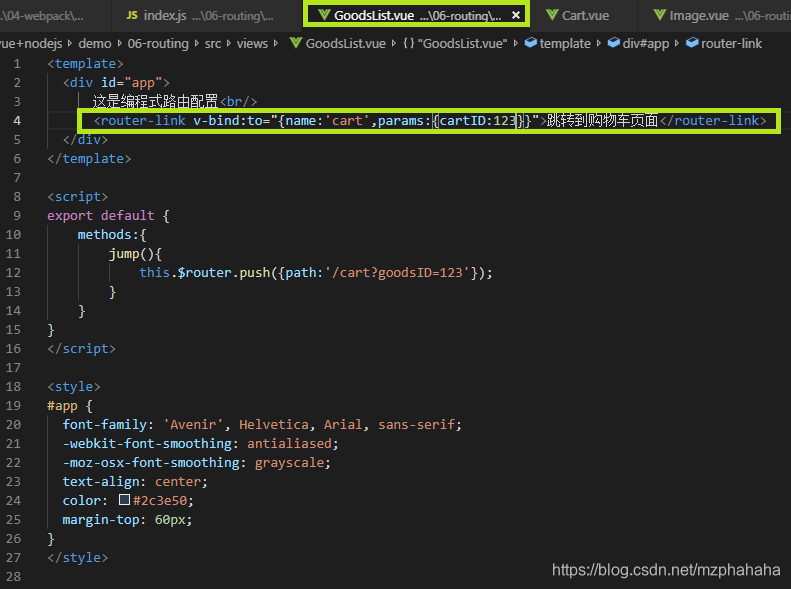The image size is (791, 589).
Task: Click the div id="app" line
Action: pyautogui.click(x=116, y=83)
